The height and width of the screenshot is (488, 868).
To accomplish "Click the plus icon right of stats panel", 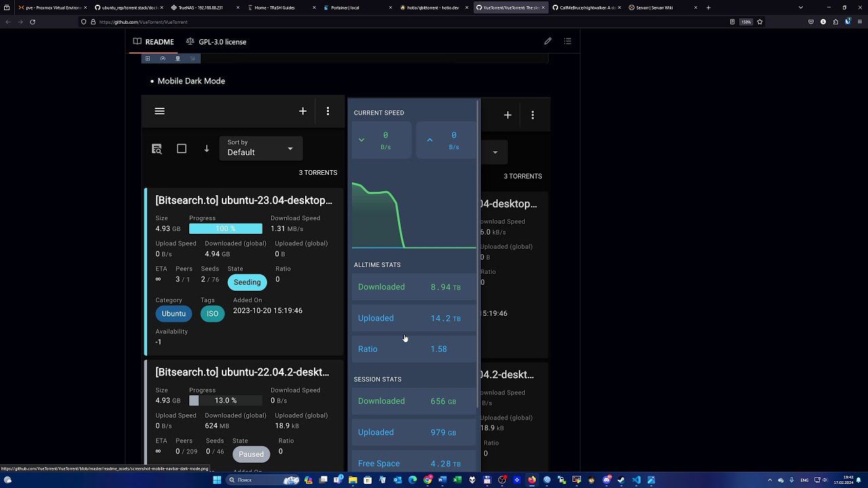I will (508, 115).
